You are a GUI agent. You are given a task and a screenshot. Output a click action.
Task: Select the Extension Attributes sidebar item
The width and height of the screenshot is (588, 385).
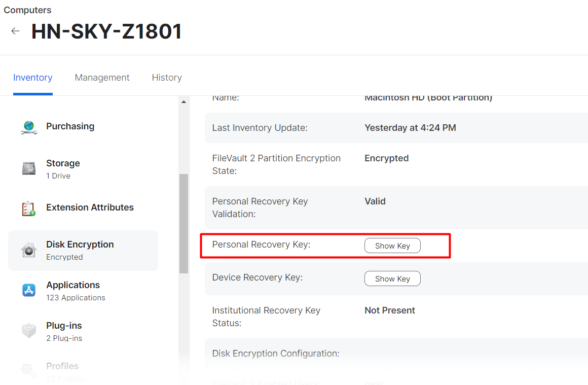tap(90, 207)
